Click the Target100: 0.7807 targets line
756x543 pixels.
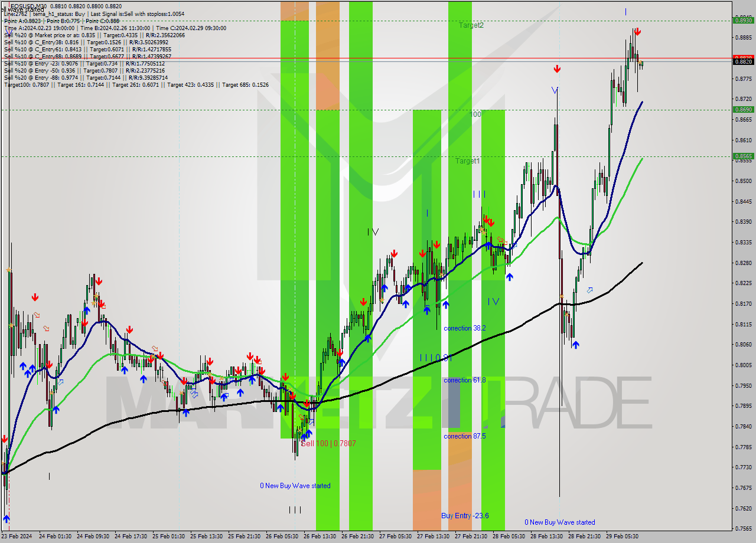pos(136,84)
